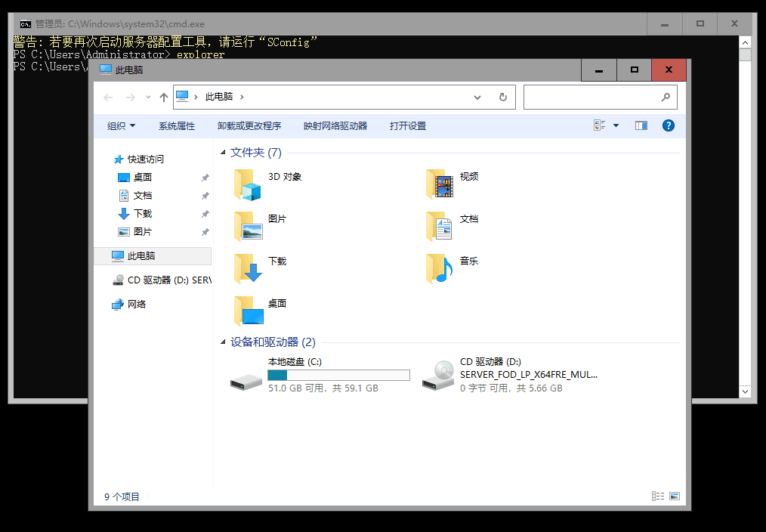Click 系统属性 in the command bar
766x532 pixels.
tap(177, 126)
